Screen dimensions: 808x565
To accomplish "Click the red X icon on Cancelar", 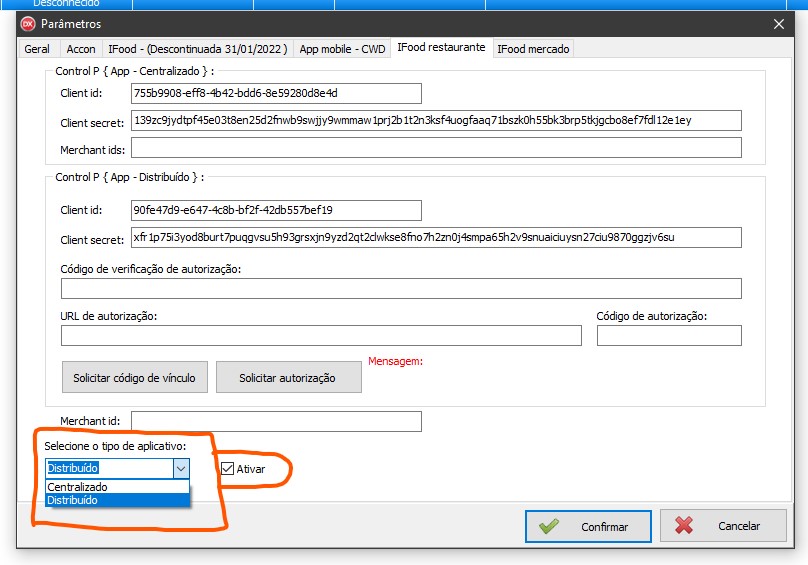I will coord(684,525).
